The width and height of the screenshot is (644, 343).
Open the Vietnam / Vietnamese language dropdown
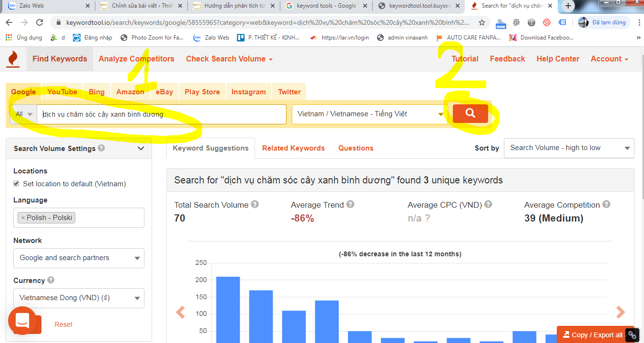(x=369, y=114)
